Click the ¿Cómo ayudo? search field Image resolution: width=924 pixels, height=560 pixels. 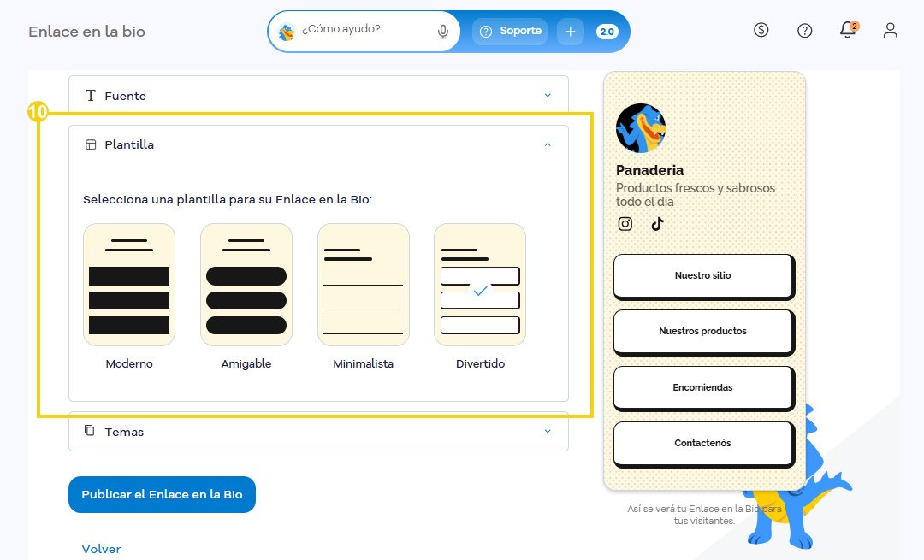coord(364,32)
